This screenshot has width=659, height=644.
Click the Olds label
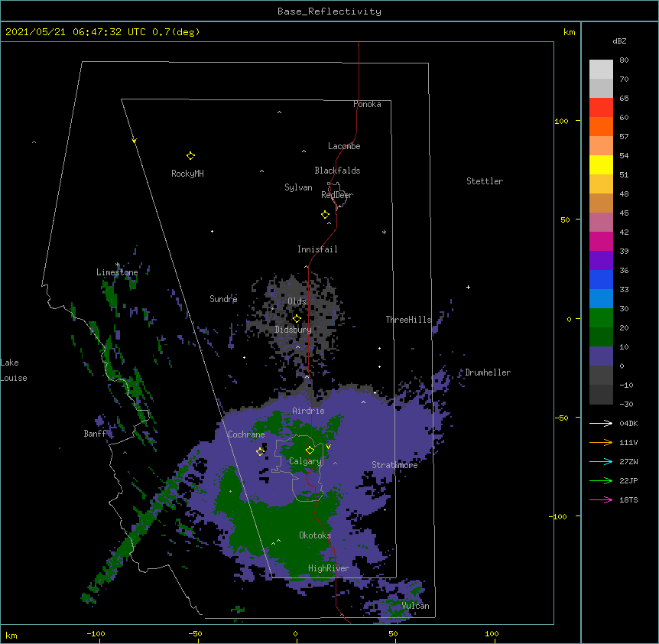pyautogui.click(x=297, y=301)
